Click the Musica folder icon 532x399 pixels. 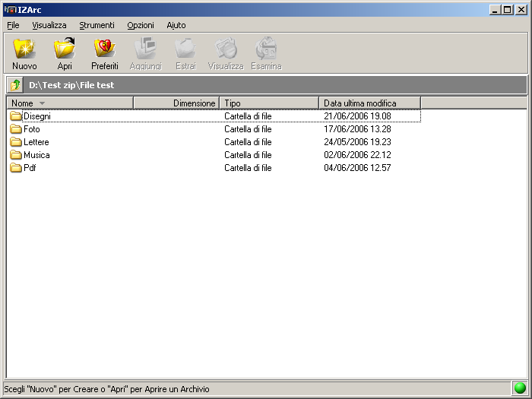click(x=16, y=155)
